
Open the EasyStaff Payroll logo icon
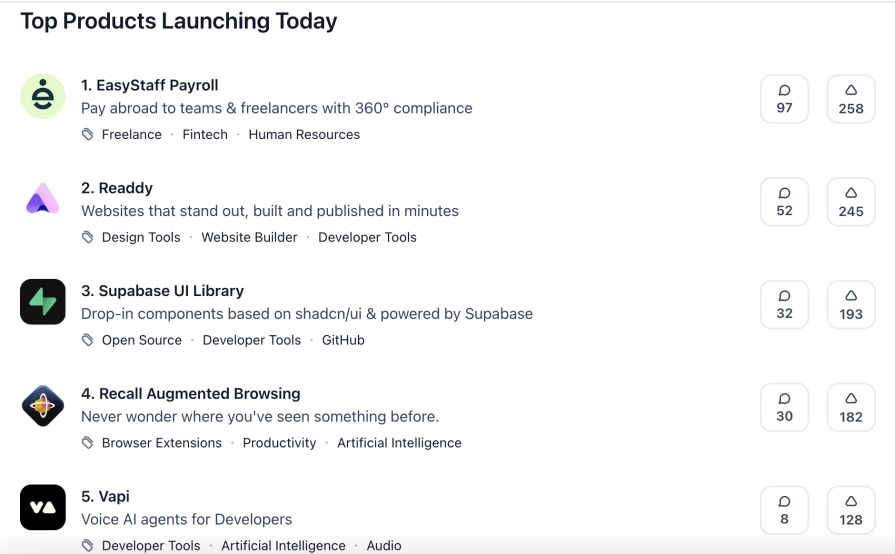(x=43, y=96)
